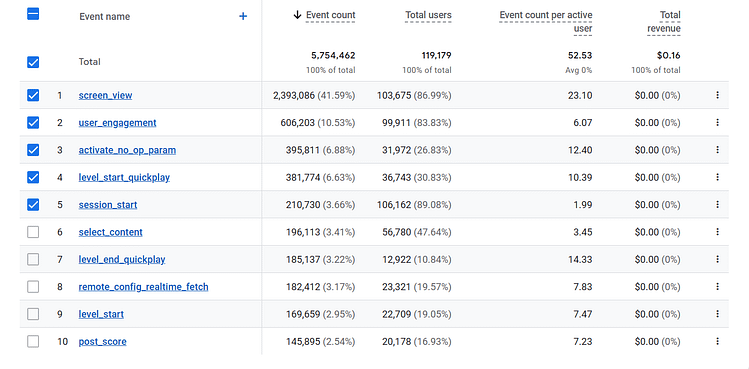
Task: Click the Event name column header
Action: pyautogui.click(x=105, y=16)
